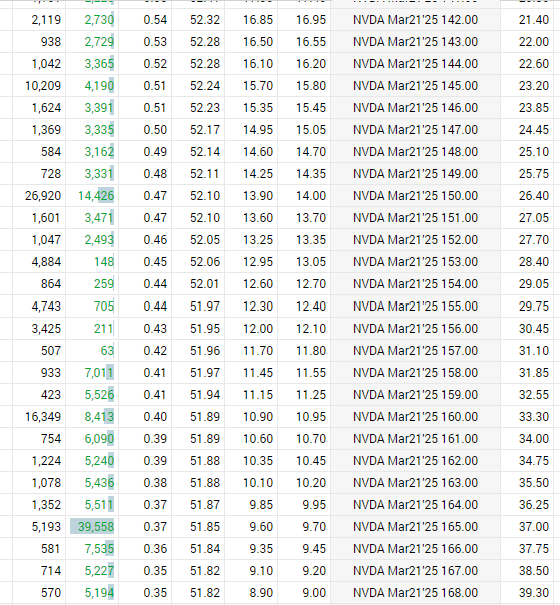Select the 8,413 open interest cell
This screenshot has height=605, width=560.
point(92,417)
